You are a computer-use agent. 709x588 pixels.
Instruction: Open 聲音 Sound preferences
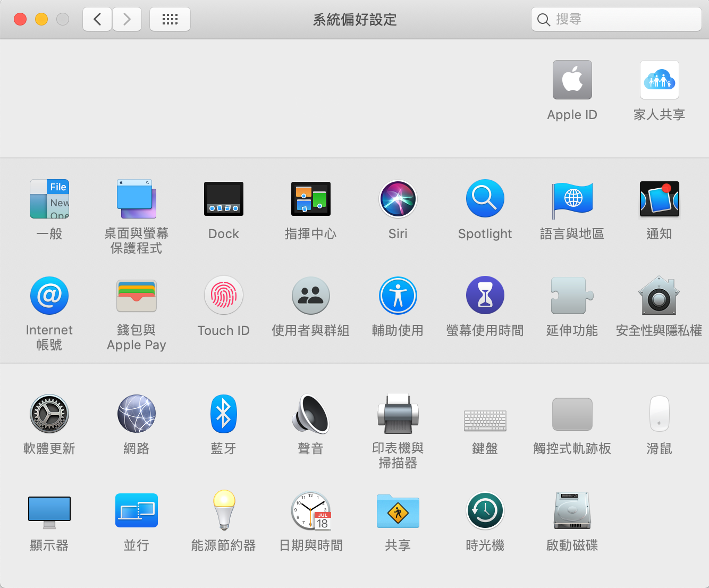click(x=311, y=414)
